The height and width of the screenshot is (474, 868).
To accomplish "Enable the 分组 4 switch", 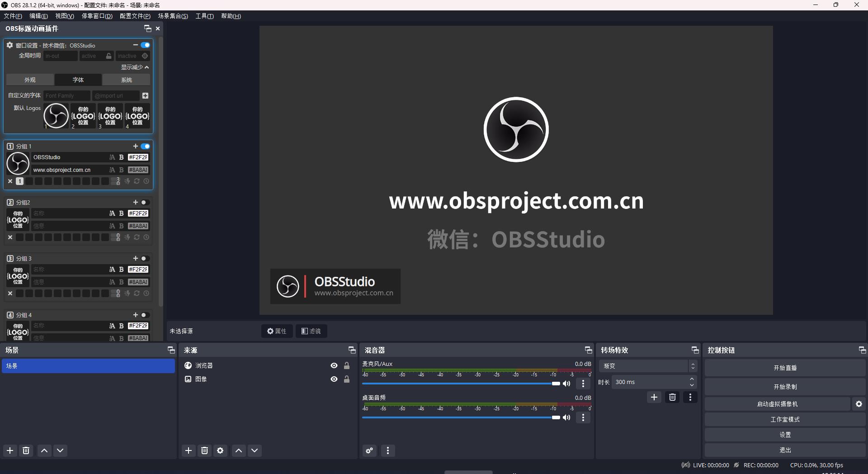I will (x=145, y=315).
